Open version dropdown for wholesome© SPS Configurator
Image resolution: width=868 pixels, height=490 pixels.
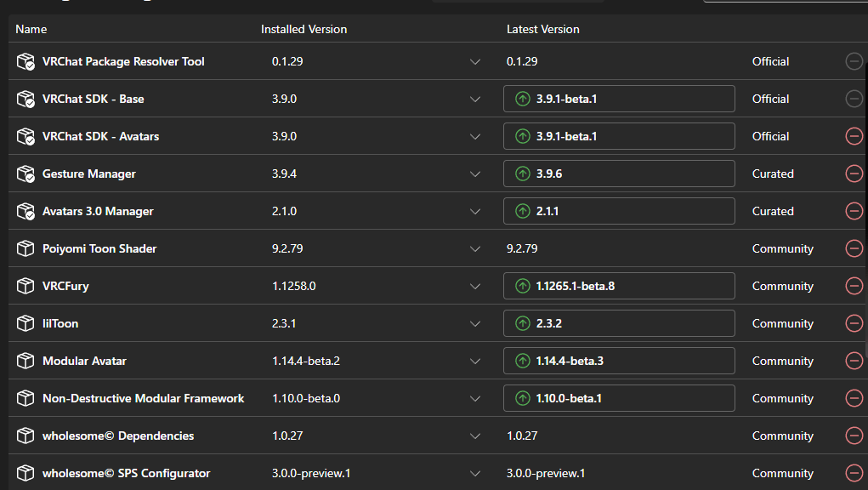coord(475,473)
